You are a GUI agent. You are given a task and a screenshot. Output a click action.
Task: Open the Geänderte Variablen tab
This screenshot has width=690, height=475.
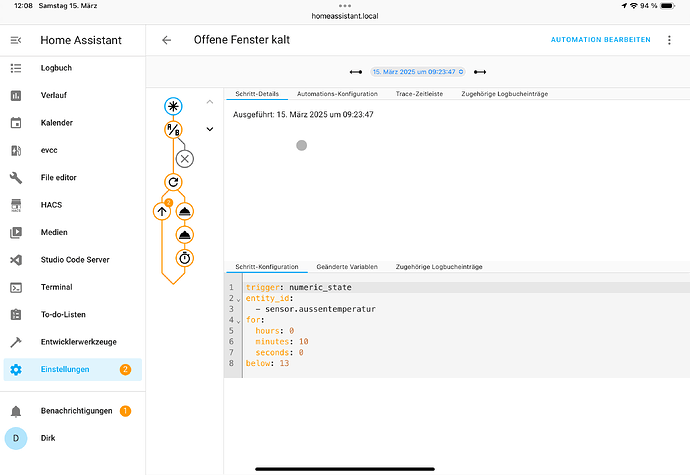(346, 267)
